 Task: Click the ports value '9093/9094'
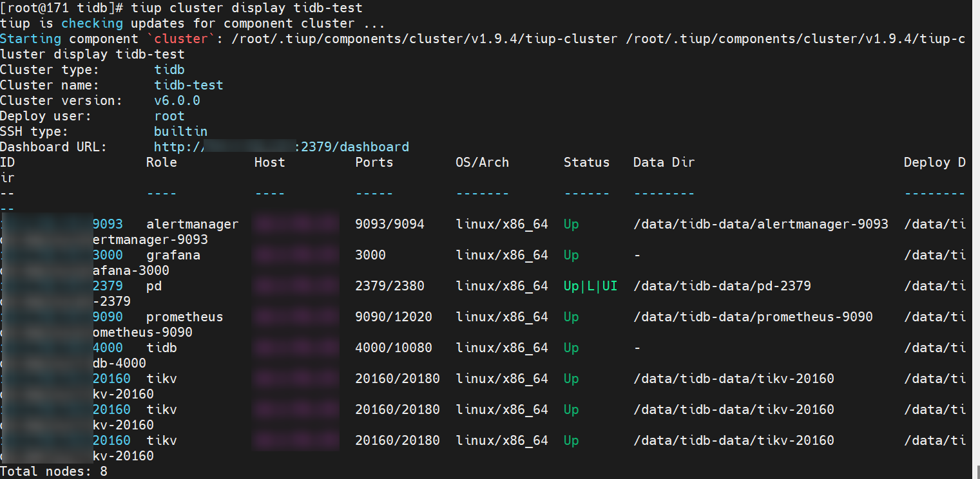390,224
